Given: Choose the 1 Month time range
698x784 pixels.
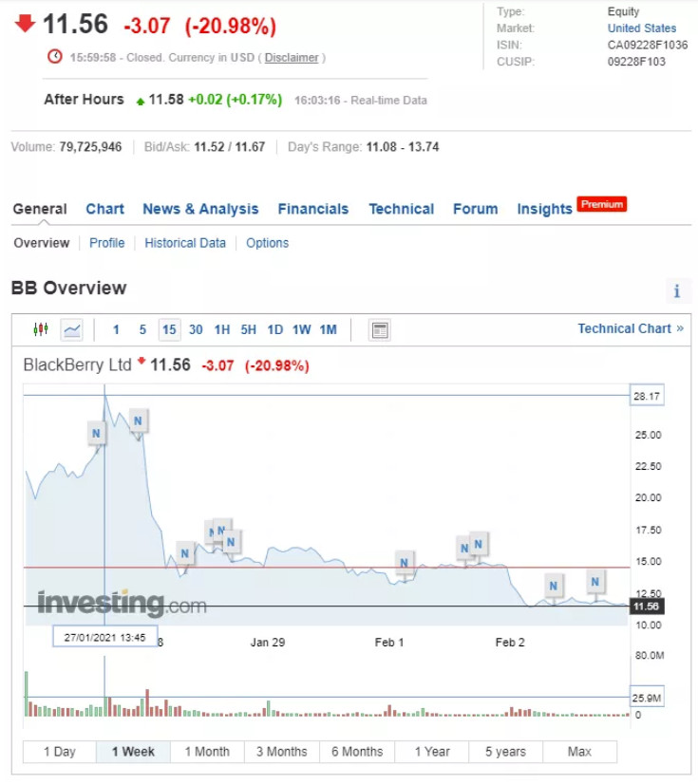Looking at the screenshot, I should [207, 752].
